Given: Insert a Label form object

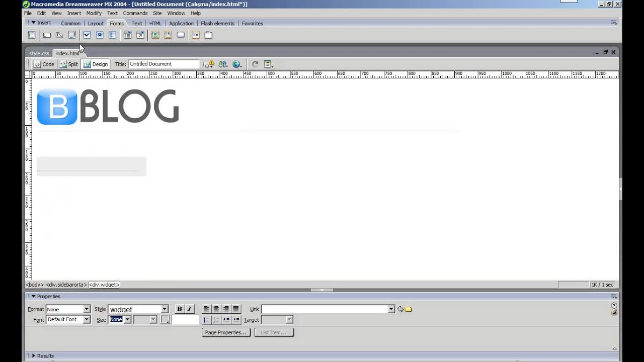Looking at the screenshot, I should [196, 35].
